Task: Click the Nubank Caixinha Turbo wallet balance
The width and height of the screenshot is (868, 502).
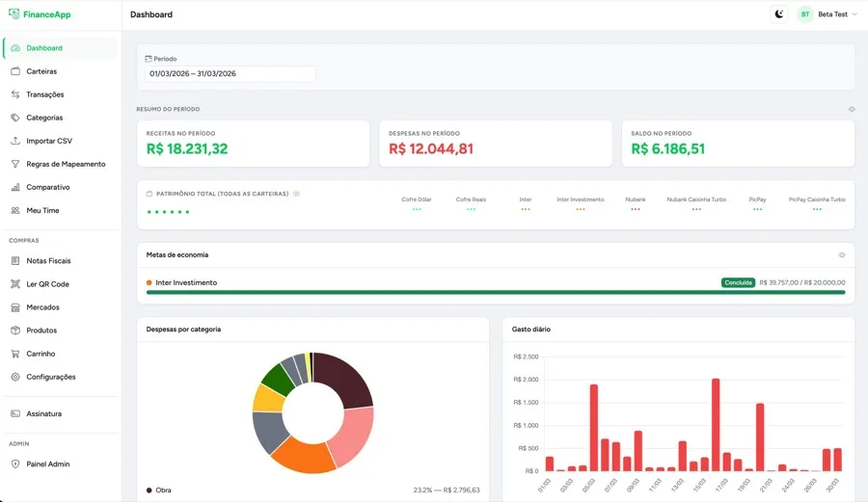Action: [696, 209]
